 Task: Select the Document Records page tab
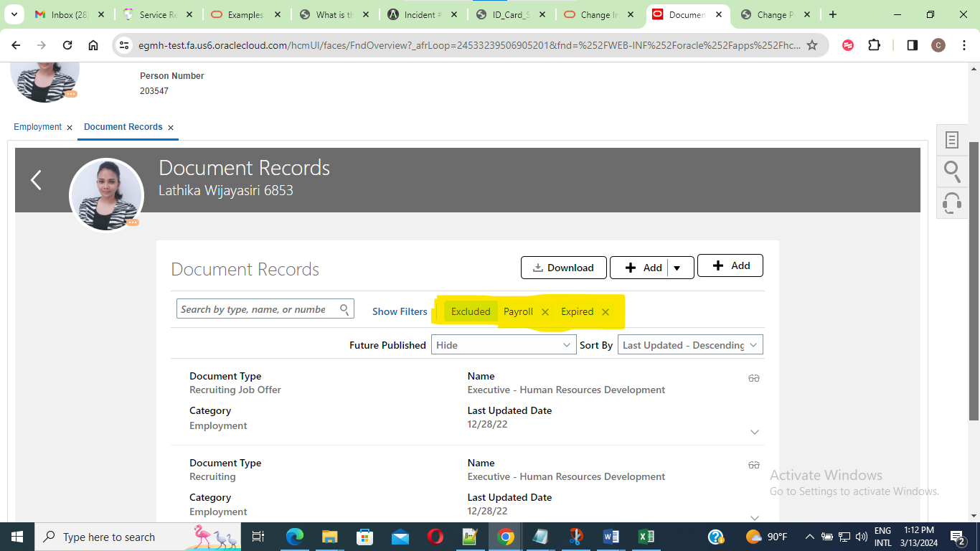point(123,127)
